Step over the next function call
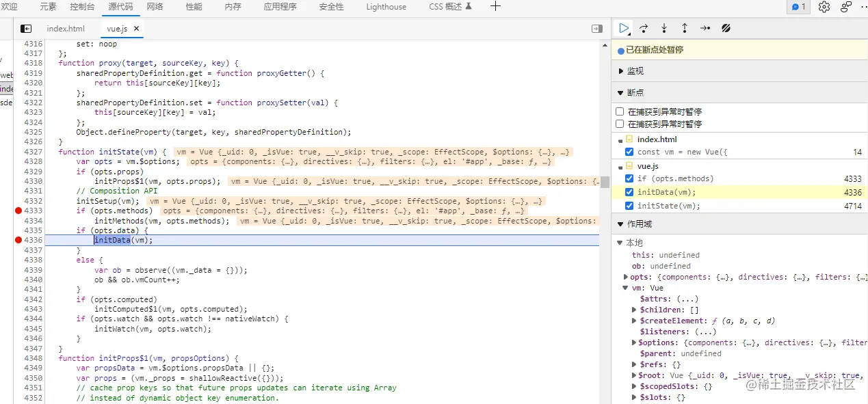Screen dimensions: 868x404 tap(644, 28)
